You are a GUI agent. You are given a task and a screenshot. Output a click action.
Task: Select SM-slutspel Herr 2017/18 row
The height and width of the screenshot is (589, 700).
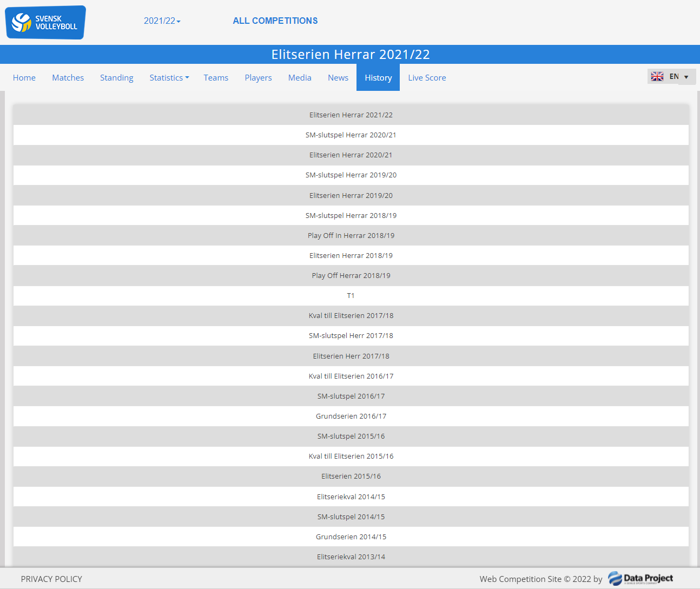point(351,335)
